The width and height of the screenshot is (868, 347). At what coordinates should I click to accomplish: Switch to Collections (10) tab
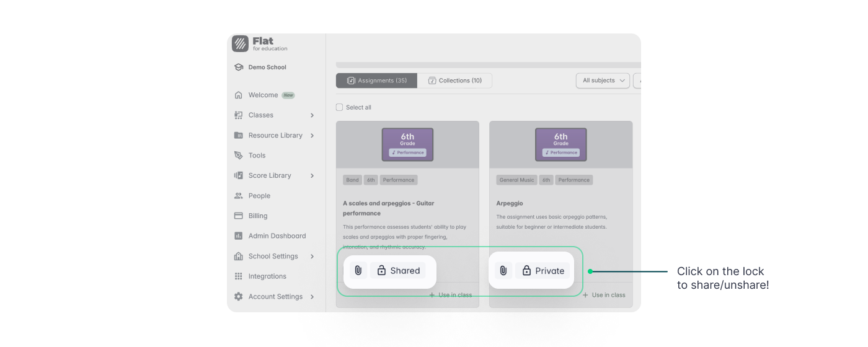pos(454,81)
